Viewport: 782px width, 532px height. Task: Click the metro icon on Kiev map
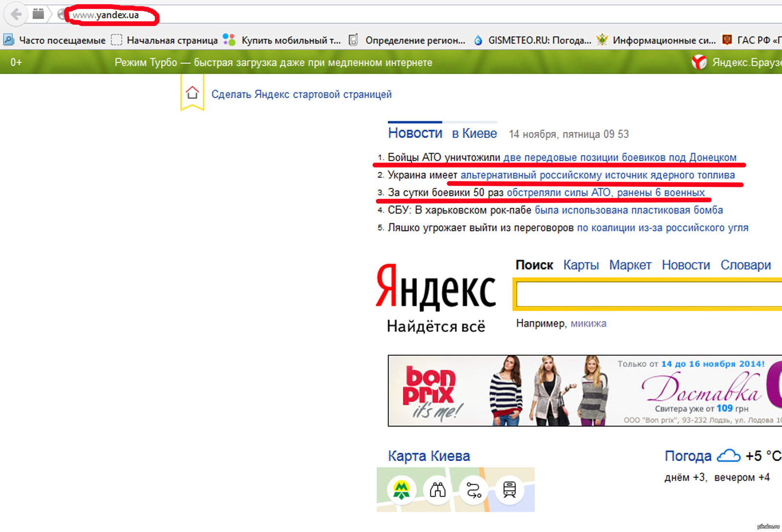pyautogui.click(x=401, y=489)
